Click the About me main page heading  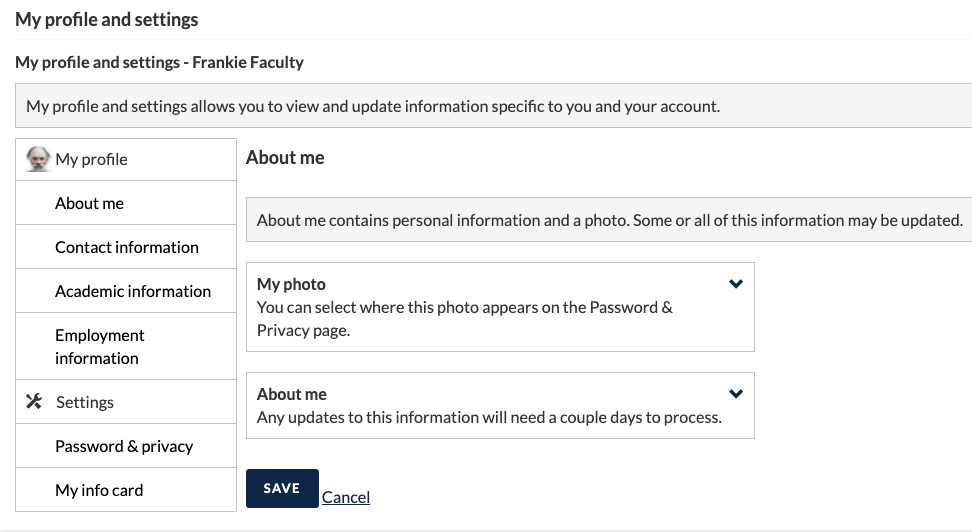[x=285, y=158]
